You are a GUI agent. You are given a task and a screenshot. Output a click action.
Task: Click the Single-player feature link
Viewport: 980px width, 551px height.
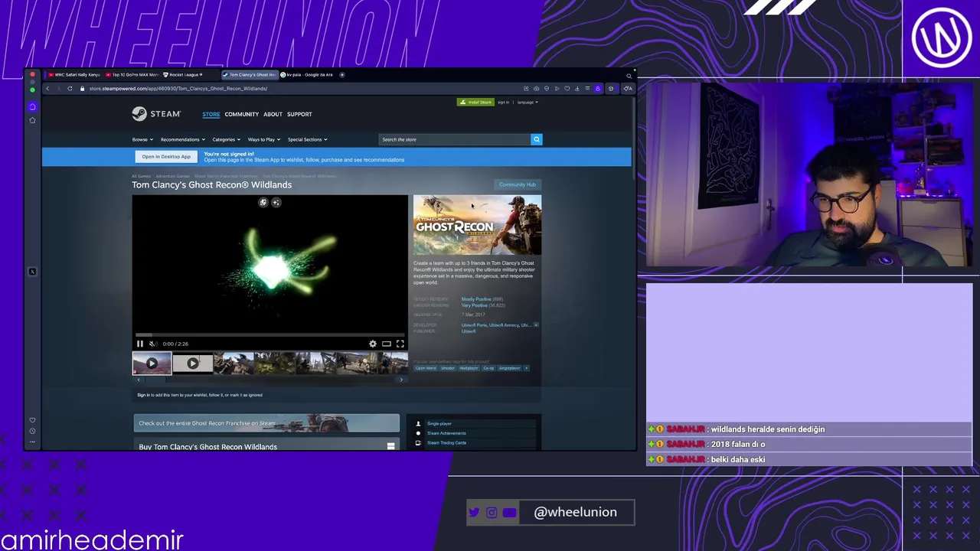coord(439,423)
